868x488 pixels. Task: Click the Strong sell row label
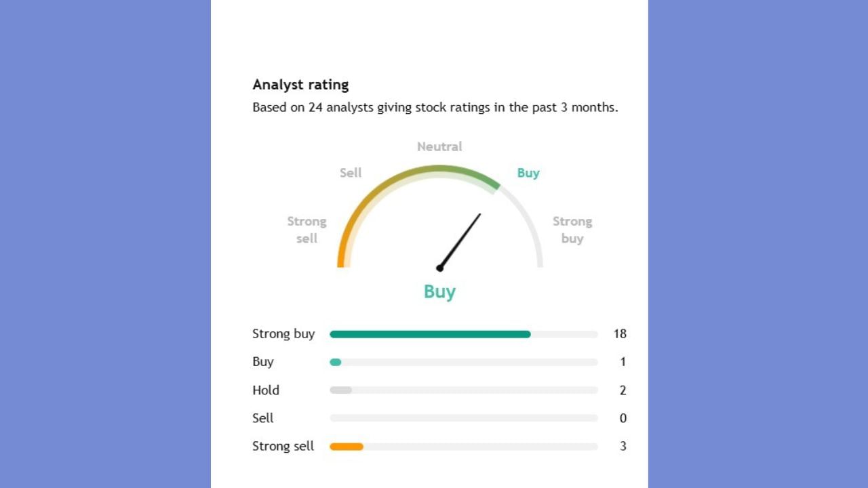pos(283,446)
